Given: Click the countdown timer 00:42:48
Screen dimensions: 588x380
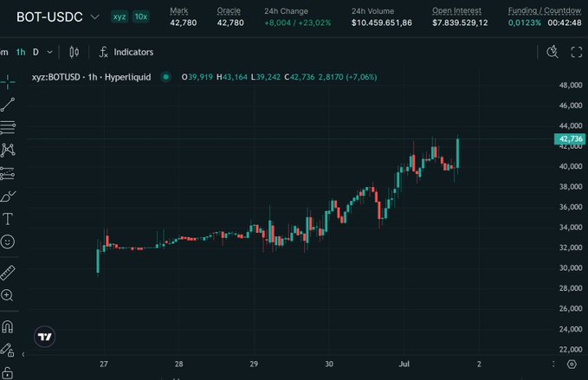Looking at the screenshot, I should [x=565, y=23].
